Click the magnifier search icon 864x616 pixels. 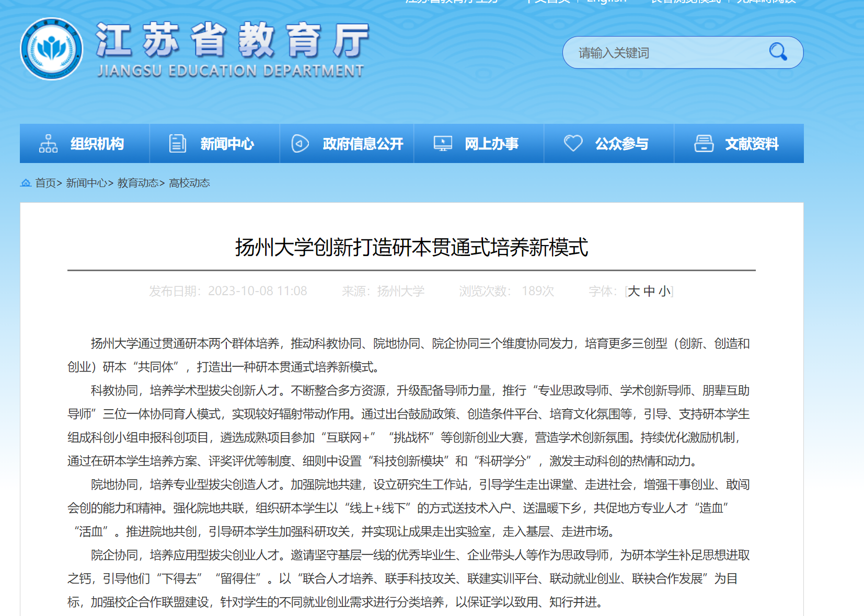778,52
